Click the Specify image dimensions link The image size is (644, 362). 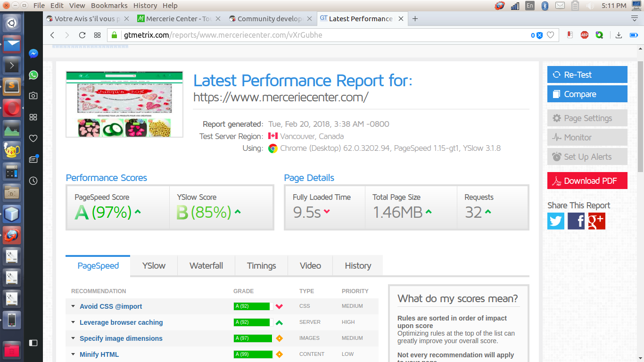[x=121, y=338]
